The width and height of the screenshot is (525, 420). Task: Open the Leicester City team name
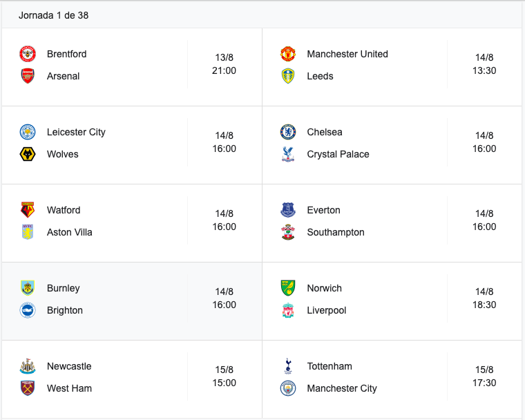pyautogui.click(x=76, y=132)
